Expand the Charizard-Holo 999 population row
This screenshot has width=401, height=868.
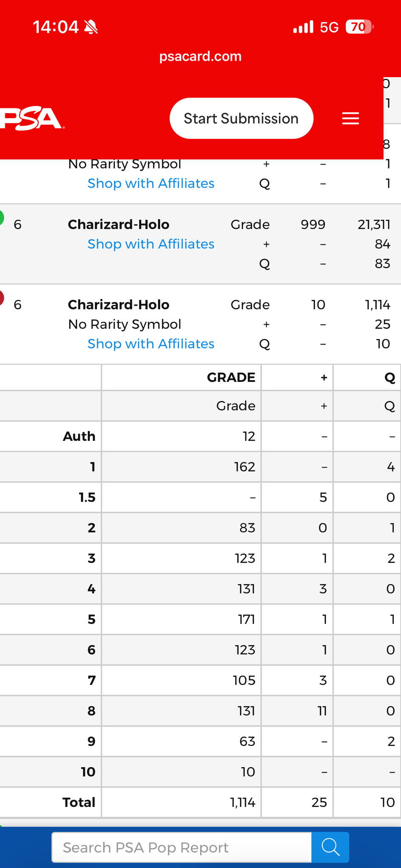[200, 244]
